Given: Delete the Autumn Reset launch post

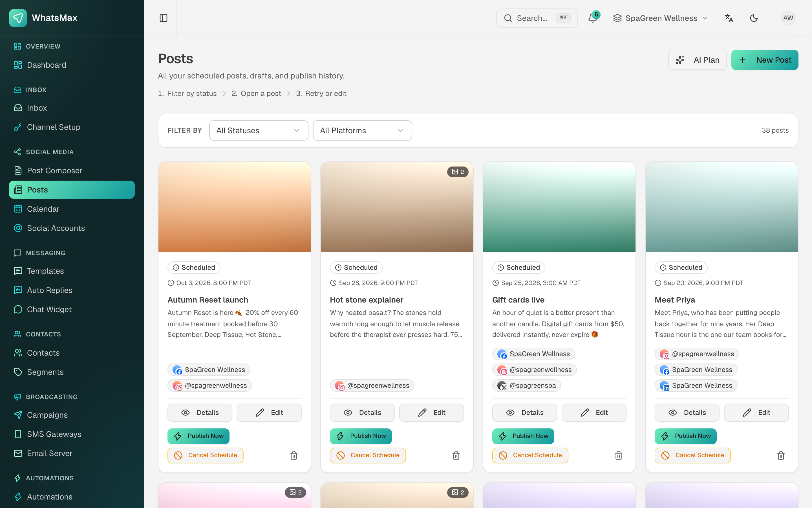Looking at the screenshot, I should pyautogui.click(x=294, y=456).
